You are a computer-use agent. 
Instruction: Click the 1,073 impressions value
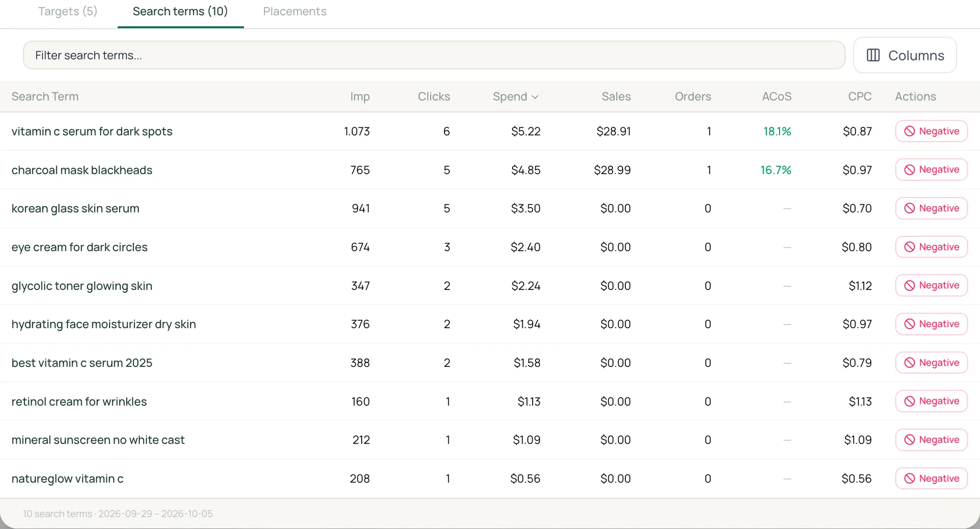point(357,131)
